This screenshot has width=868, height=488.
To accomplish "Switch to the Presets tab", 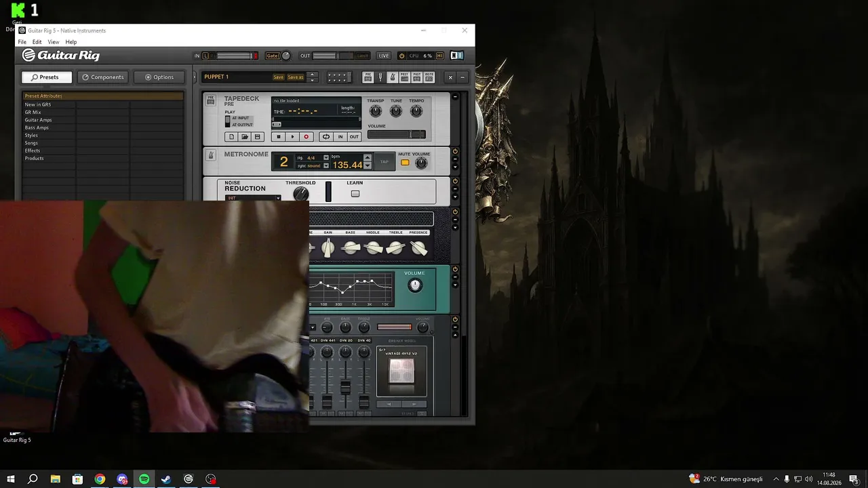I will tap(47, 77).
